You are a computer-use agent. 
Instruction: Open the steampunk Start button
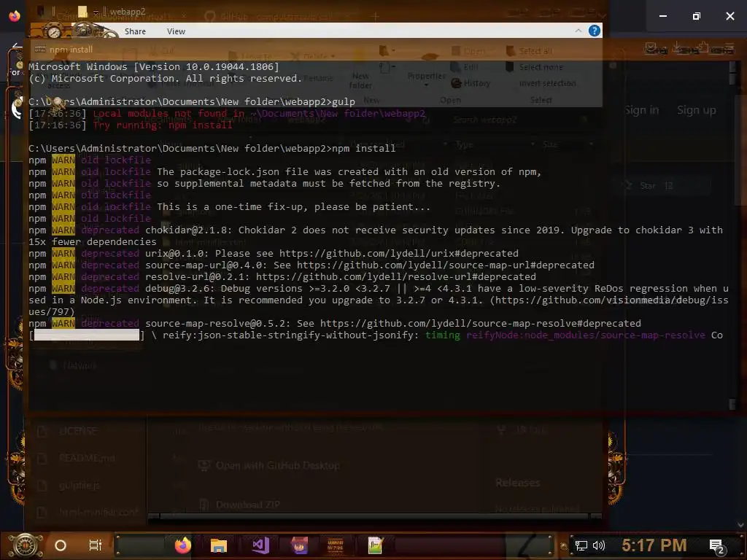(25, 545)
